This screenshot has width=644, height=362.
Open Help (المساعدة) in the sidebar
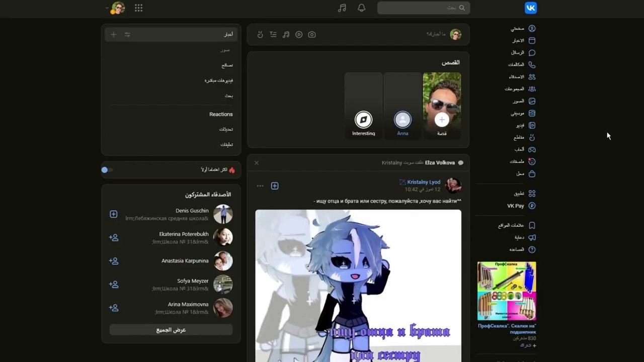pos(522,249)
